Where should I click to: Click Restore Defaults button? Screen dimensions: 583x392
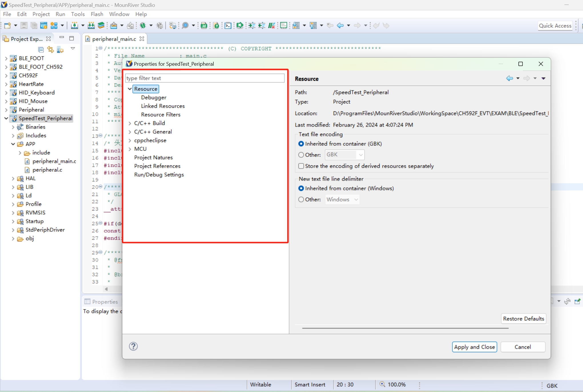coord(524,319)
